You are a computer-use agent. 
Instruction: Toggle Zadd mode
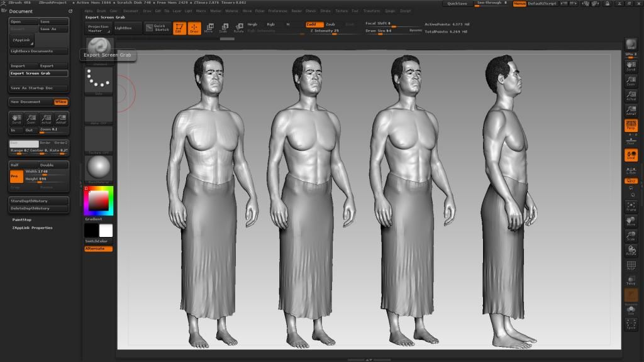[314, 25]
